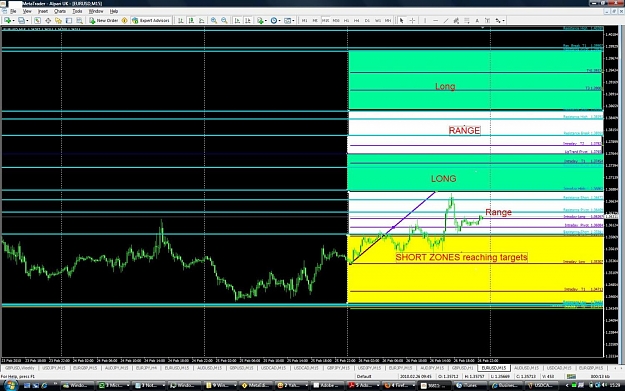Open the Window menu
The height and width of the screenshot is (391, 625).
pyautogui.click(x=96, y=11)
